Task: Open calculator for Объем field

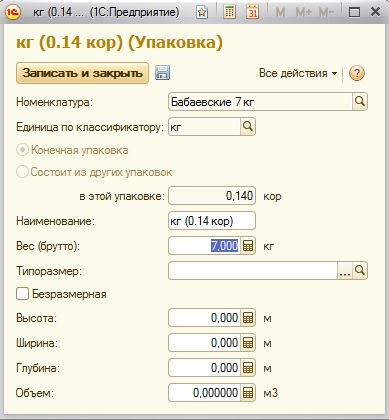Action: pos(248,393)
